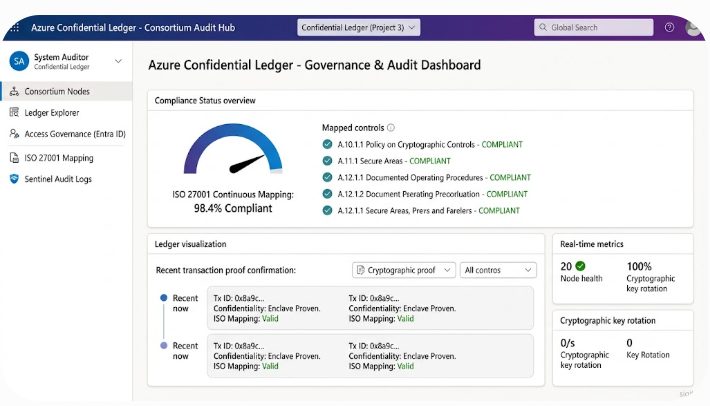This screenshot has height=406, width=710.
Task: Click the search magnifier icon
Action: 542,28
